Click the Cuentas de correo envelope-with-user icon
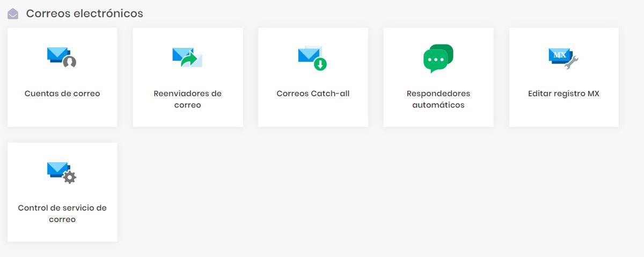 (62, 58)
